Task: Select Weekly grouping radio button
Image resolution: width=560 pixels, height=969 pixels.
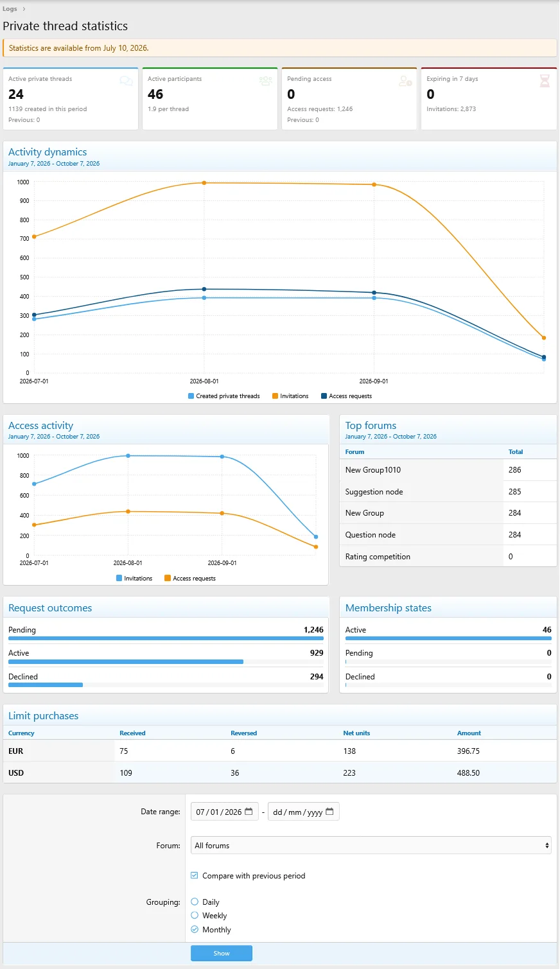Action: [195, 915]
